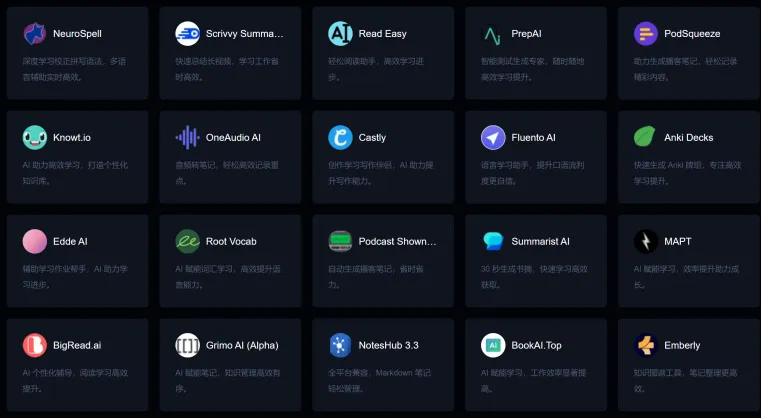
Task: Open the NeuroSpell title link
Action: coord(77,33)
